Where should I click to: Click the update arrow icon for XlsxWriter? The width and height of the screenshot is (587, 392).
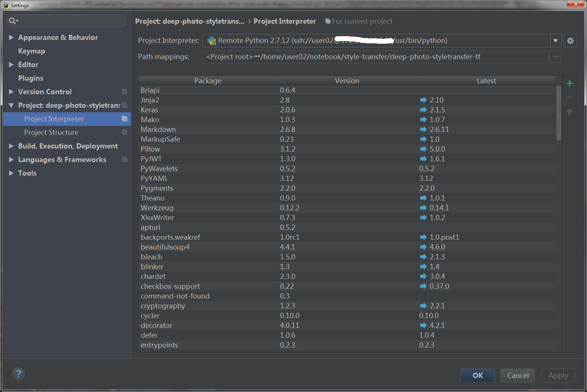click(423, 217)
